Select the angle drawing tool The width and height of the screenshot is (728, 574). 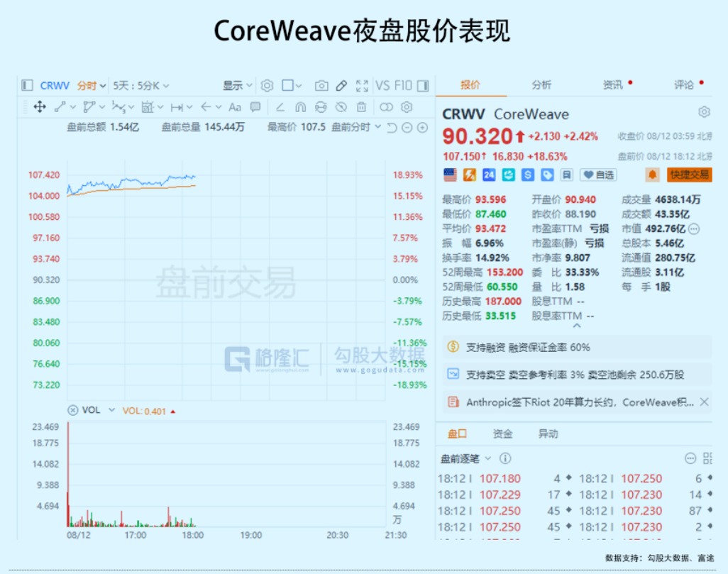[280, 107]
